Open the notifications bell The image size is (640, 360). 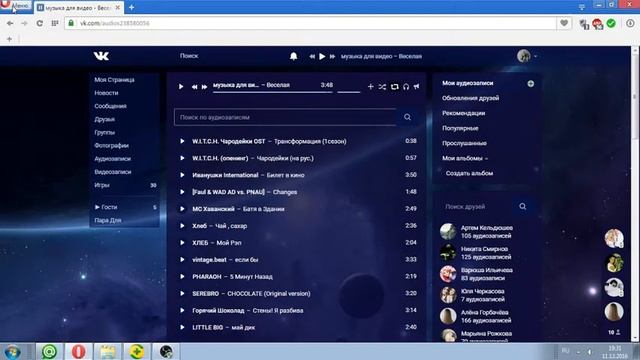[x=293, y=56]
